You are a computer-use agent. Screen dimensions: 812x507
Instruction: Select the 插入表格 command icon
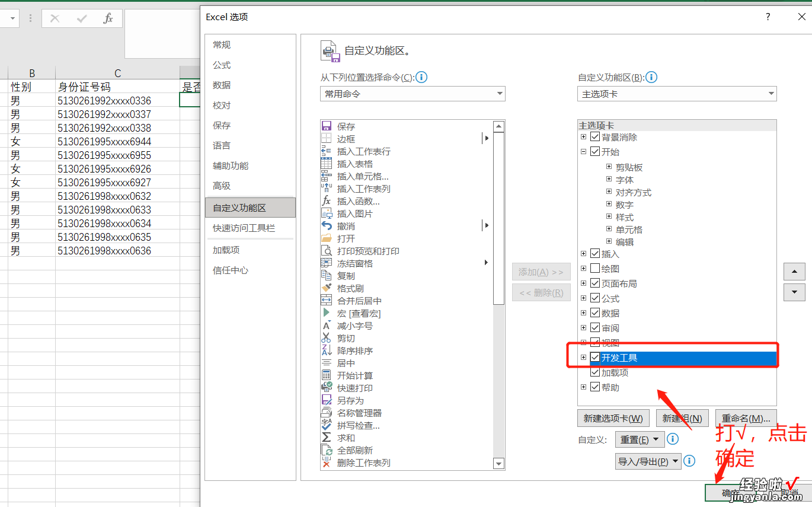click(326, 164)
